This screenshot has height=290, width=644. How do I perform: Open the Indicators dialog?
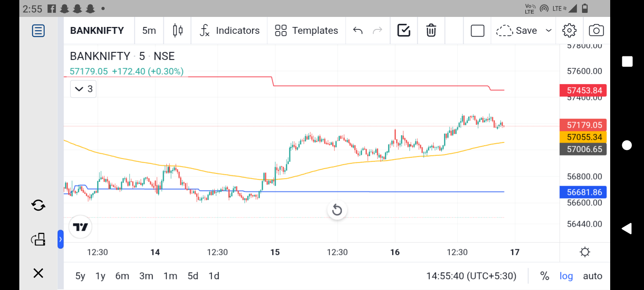[x=230, y=31]
